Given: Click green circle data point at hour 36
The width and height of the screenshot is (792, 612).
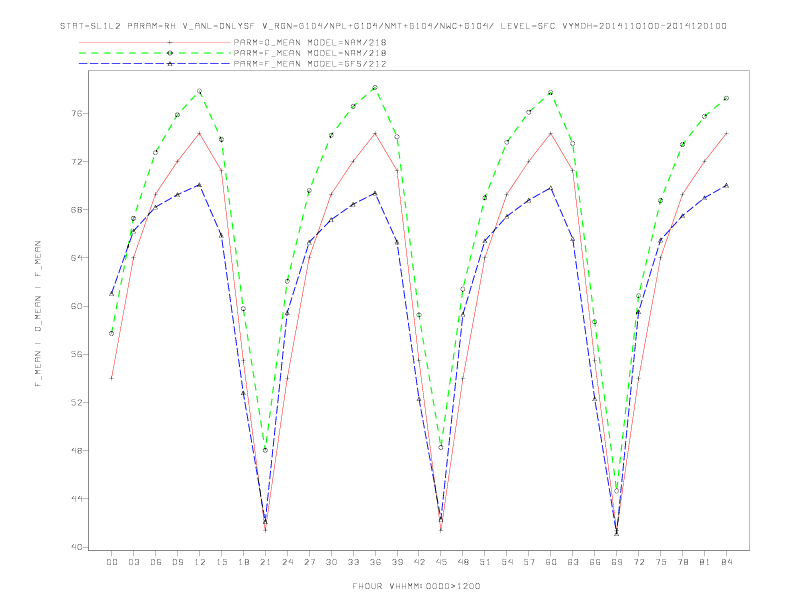Looking at the screenshot, I should click(375, 88).
